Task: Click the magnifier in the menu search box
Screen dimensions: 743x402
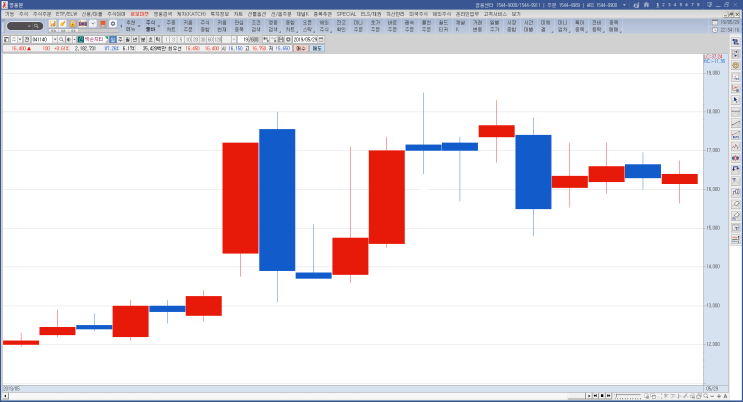Action: coord(36,26)
